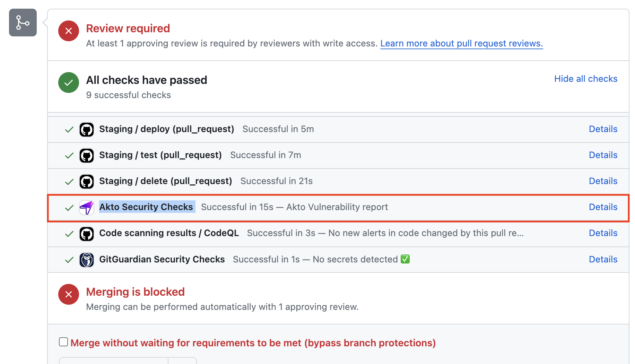This screenshot has width=635, height=364.
Task: Collapse list with Hide all checks
Action: 585,79
